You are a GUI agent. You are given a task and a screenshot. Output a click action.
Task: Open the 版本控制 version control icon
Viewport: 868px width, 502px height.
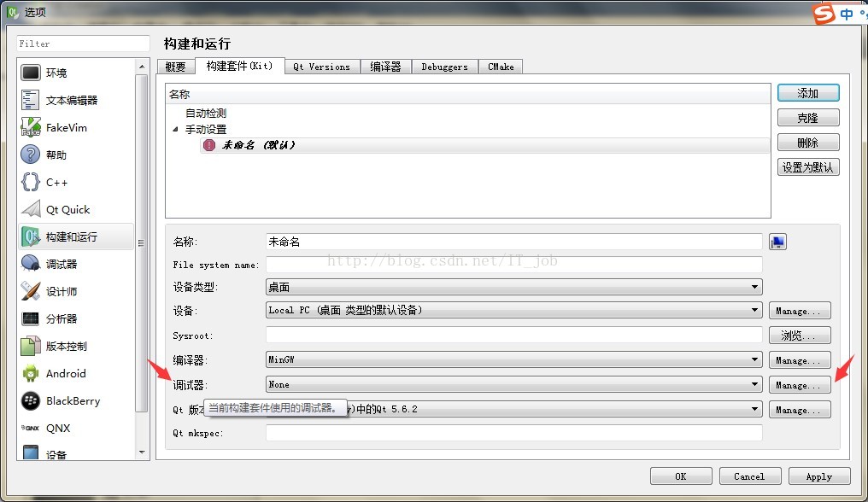[31, 346]
